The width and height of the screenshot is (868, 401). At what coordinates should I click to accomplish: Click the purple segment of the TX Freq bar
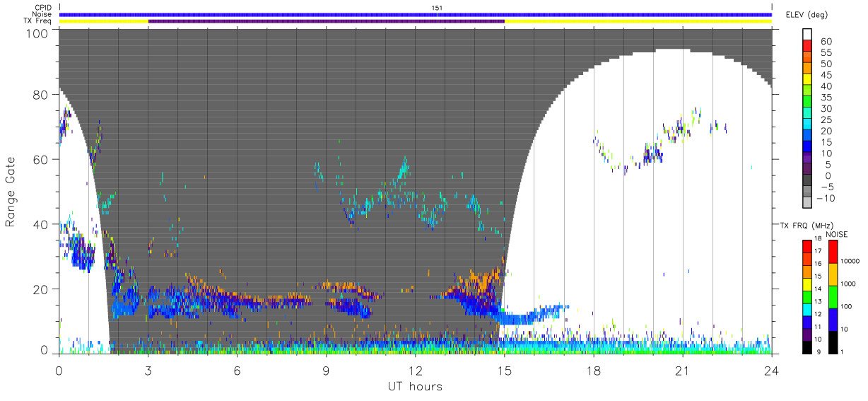pyautogui.click(x=326, y=21)
